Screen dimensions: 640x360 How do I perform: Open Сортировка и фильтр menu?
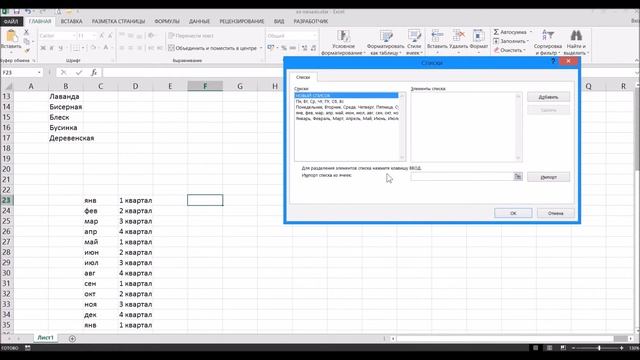coord(548,42)
